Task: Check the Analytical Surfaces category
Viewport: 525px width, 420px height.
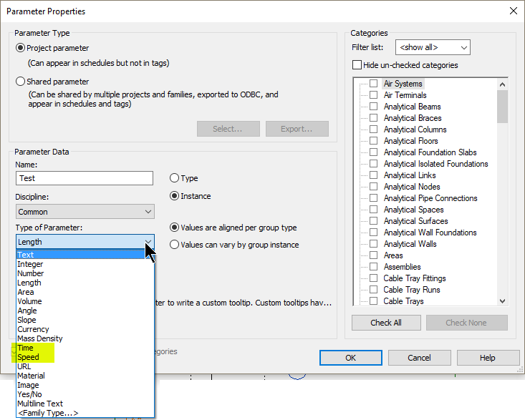Action: [373, 220]
